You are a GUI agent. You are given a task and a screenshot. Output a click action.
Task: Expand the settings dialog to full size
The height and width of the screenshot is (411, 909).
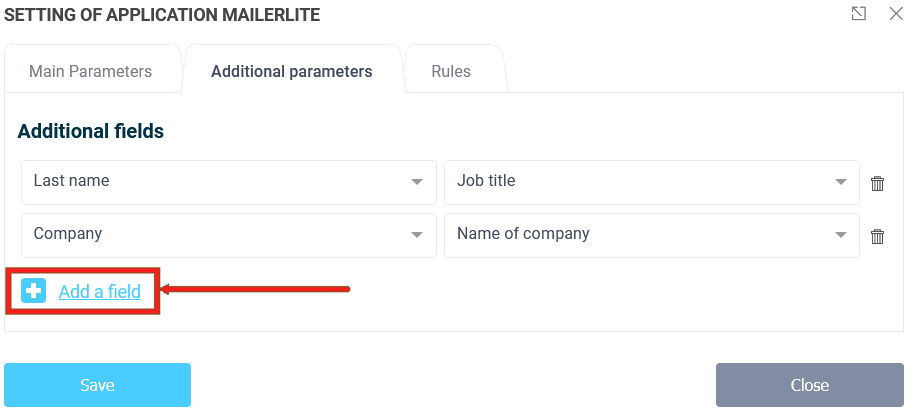858,14
